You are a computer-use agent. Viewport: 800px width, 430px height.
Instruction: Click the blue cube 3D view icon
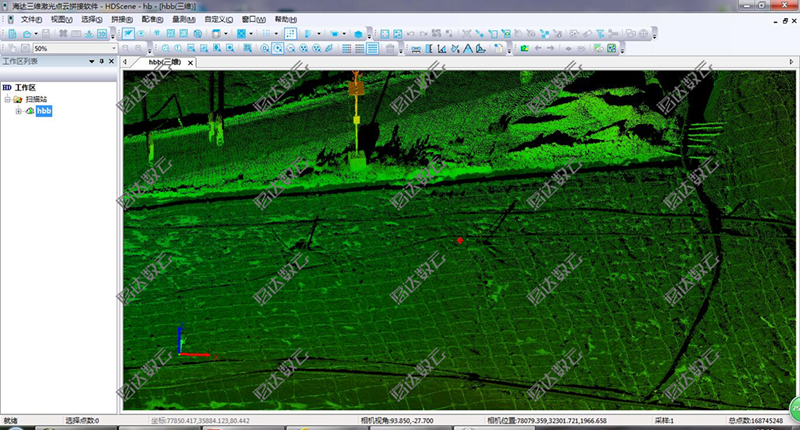coord(358,34)
